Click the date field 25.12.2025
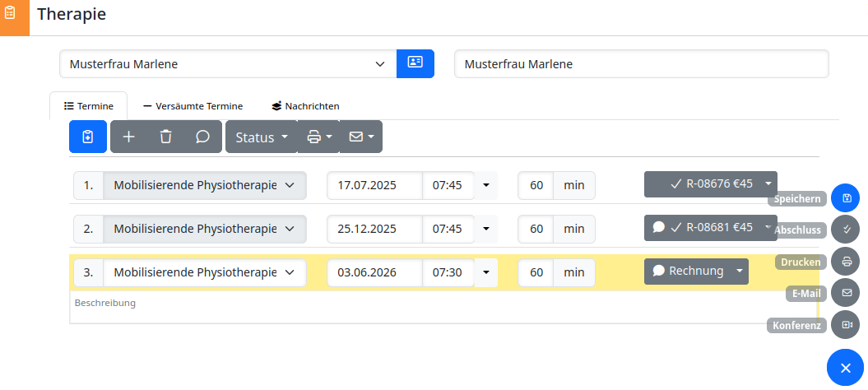 click(375, 228)
